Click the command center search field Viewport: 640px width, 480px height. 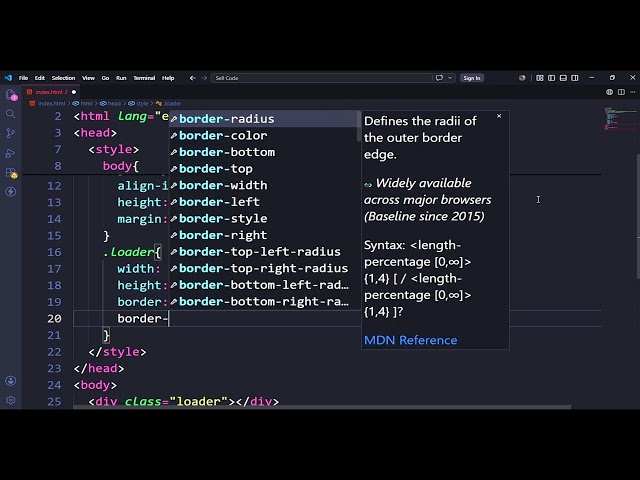tap(321, 78)
